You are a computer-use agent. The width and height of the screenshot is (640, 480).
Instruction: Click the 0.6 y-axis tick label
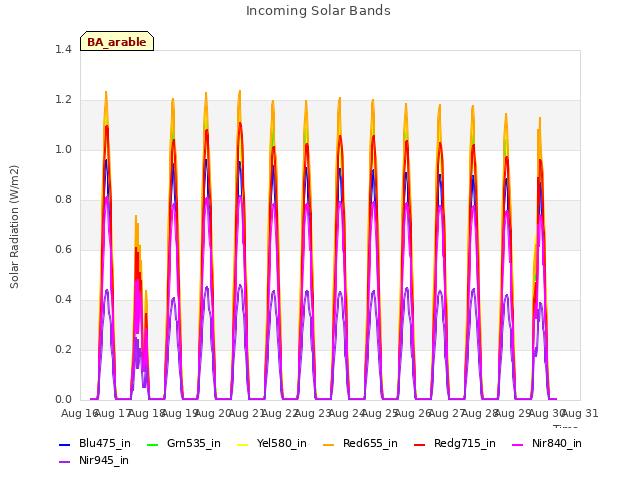click(x=63, y=249)
